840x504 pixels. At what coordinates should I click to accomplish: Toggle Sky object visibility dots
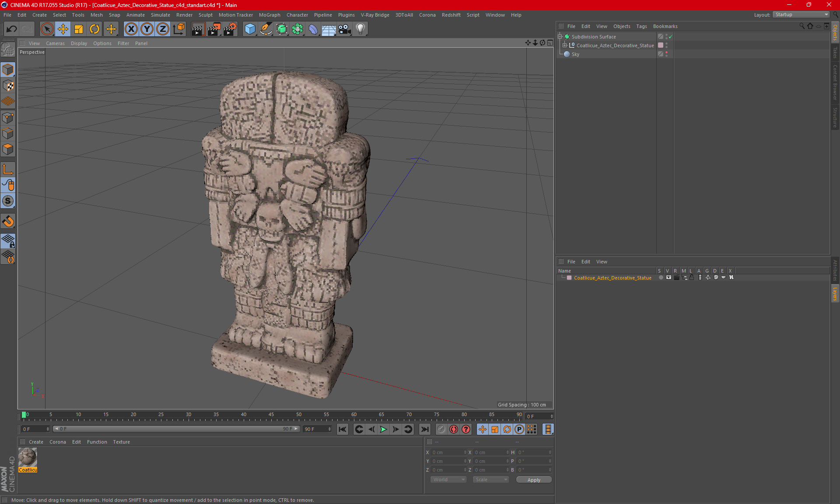point(666,54)
